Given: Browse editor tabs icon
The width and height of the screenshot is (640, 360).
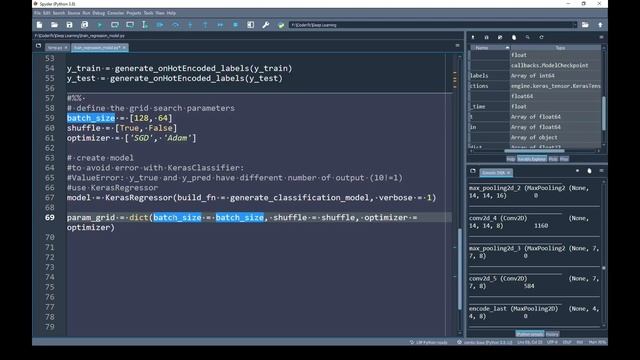Looking at the screenshot, I should (38, 46).
